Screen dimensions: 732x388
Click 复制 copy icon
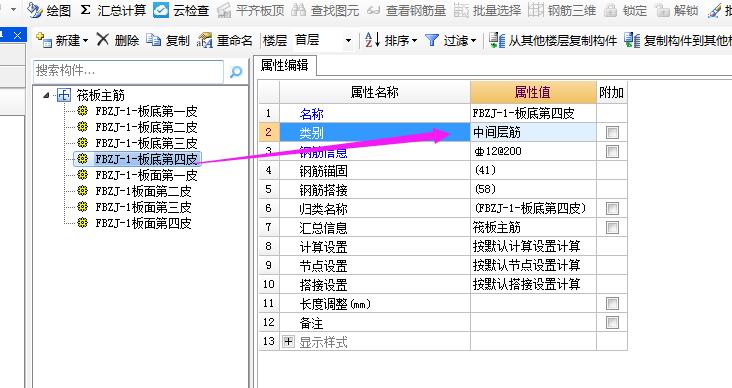pos(153,41)
